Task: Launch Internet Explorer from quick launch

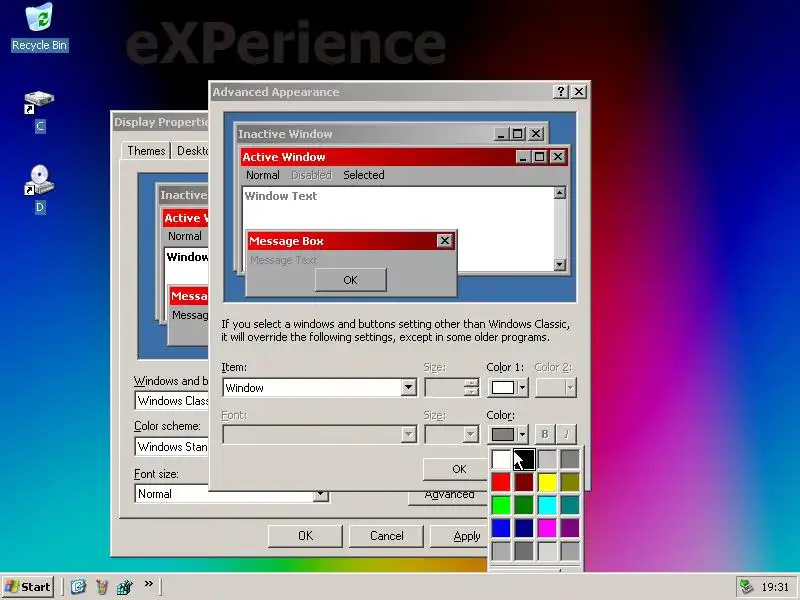Action: coord(78,587)
